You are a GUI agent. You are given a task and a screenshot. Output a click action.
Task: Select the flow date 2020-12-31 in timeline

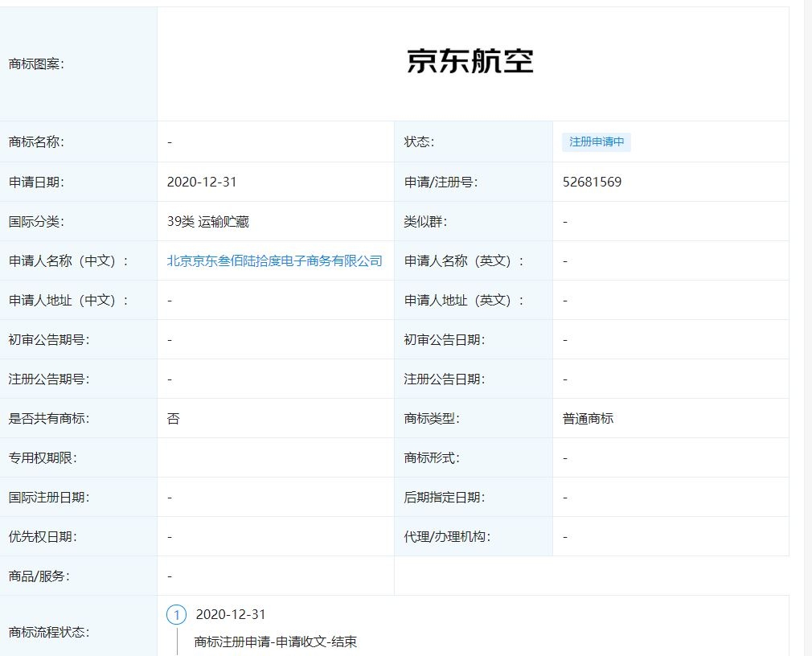(231, 614)
